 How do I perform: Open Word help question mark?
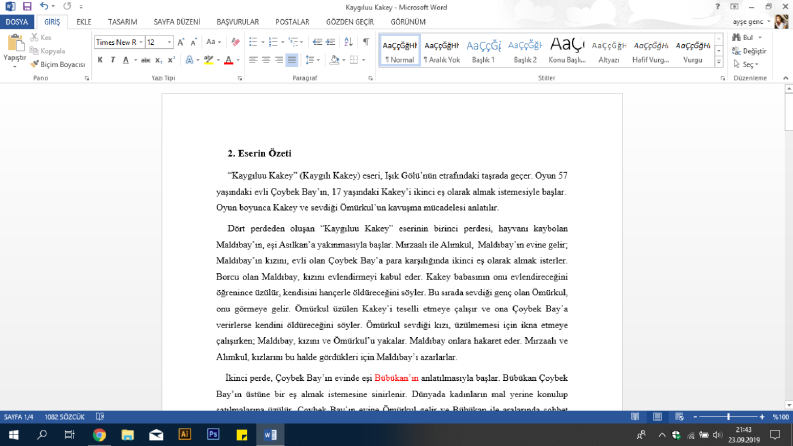(717, 7)
